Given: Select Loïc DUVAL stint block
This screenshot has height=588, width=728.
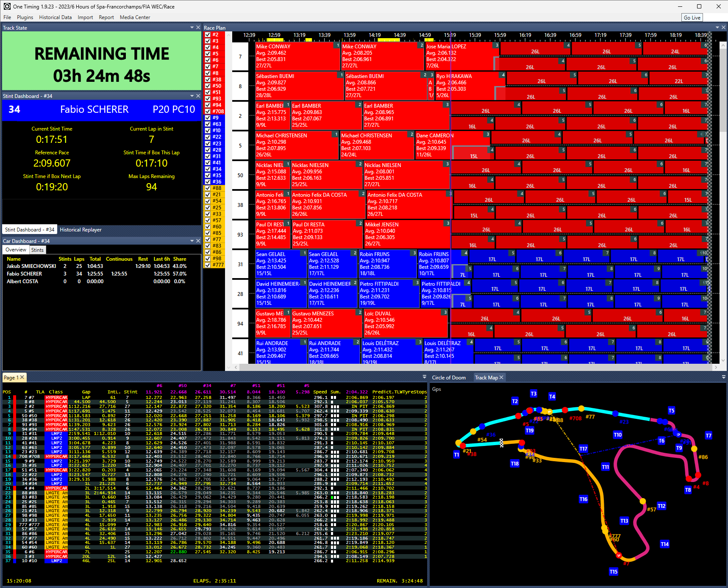Looking at the screenshot, I should [x=406, y=323].
